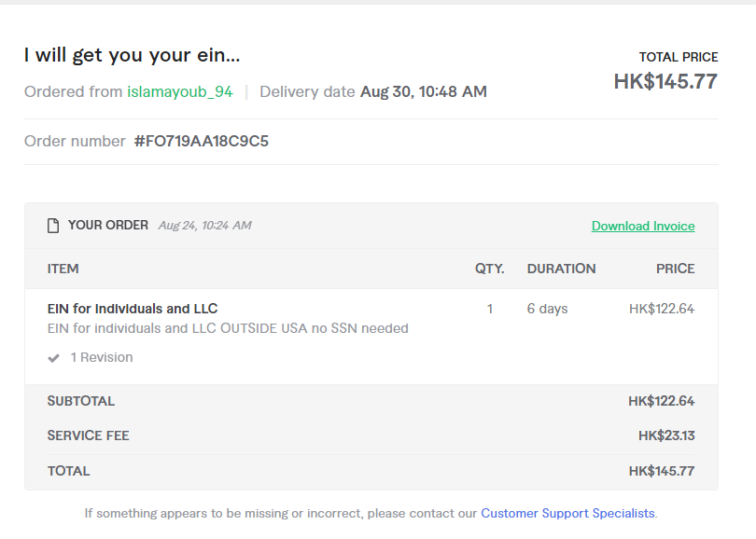The height and width of the screenshot is (539, 756).
Task: Click the ITEM column header
Action: pos(63,269)
